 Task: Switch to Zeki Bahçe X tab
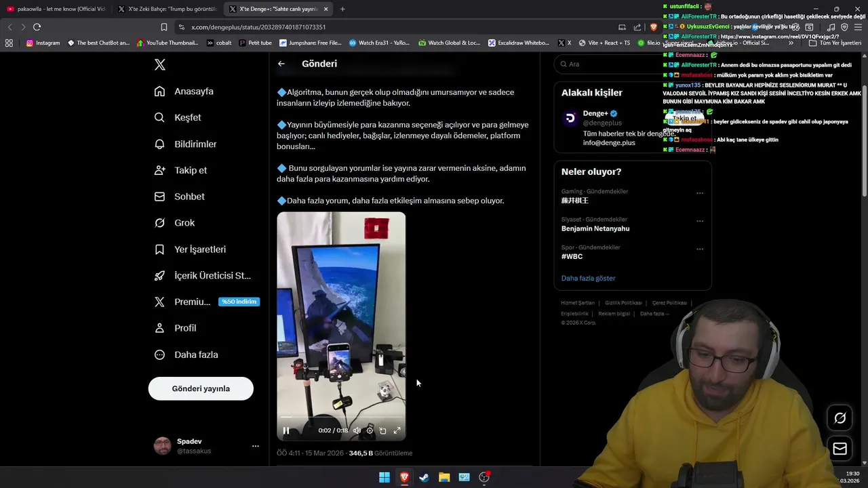166,9
